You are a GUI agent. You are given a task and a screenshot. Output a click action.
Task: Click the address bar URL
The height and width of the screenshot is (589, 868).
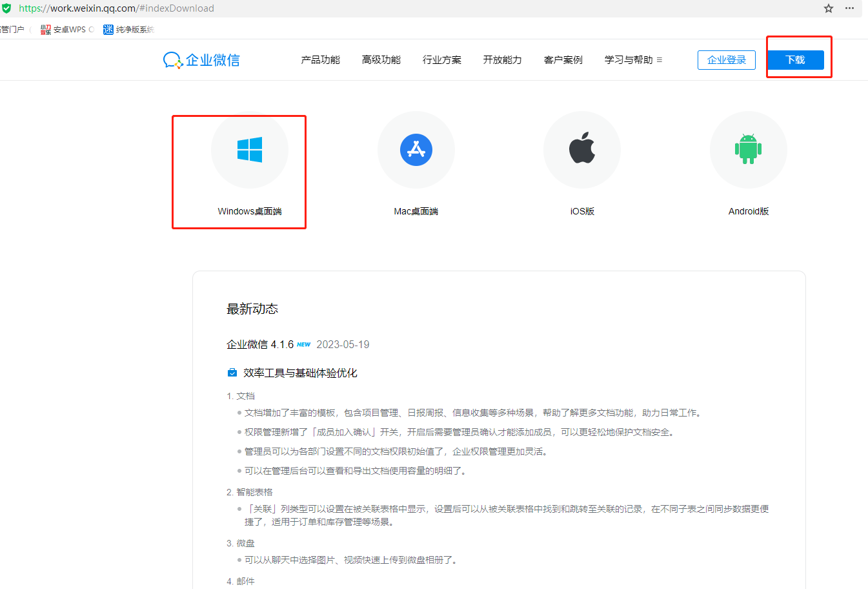[x=116, y=8]
